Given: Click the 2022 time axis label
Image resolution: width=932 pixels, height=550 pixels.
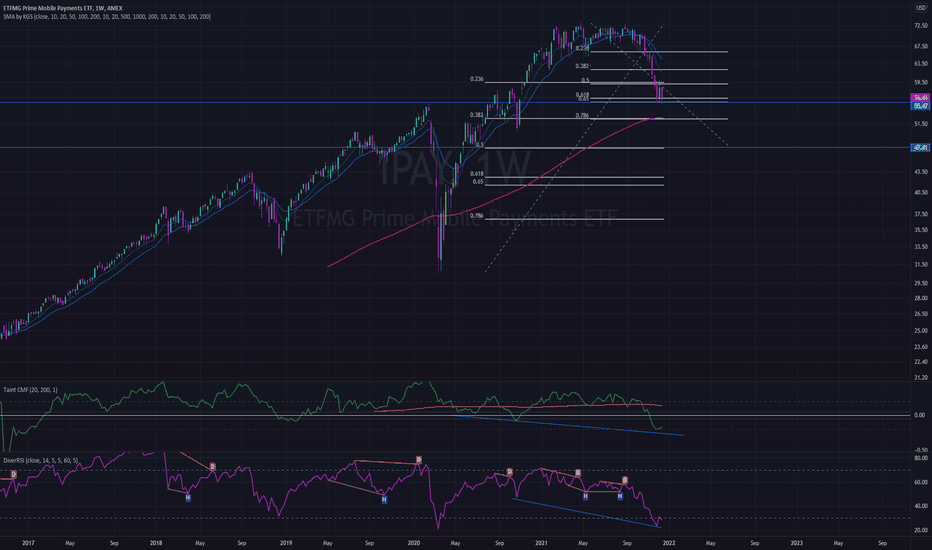Looking at the screenshot, I should click(669, 543).
